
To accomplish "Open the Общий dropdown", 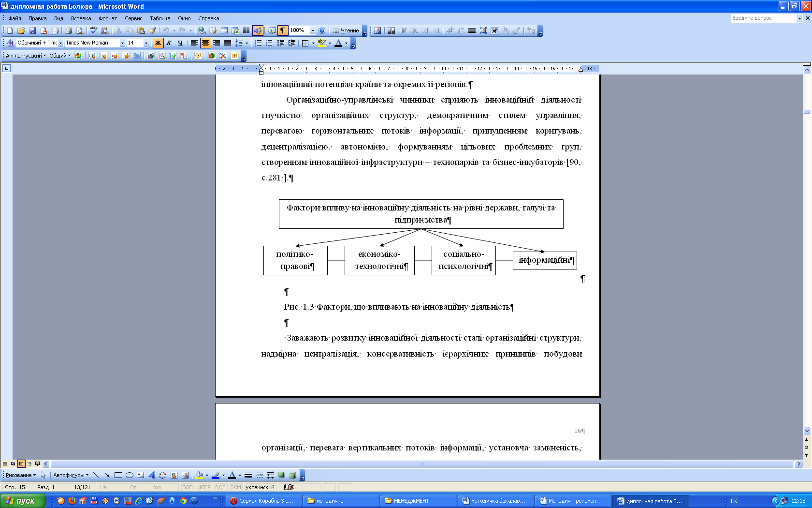I will 60,56.
